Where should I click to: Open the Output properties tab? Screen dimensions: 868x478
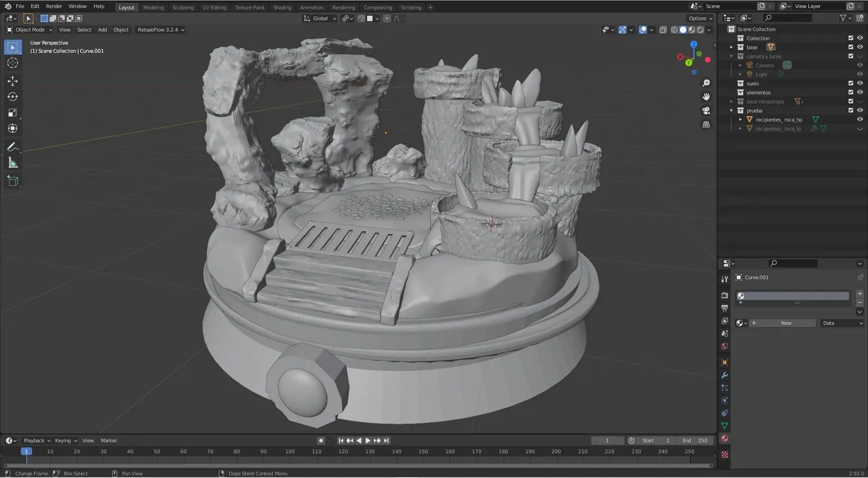click(x=724, y=308)
